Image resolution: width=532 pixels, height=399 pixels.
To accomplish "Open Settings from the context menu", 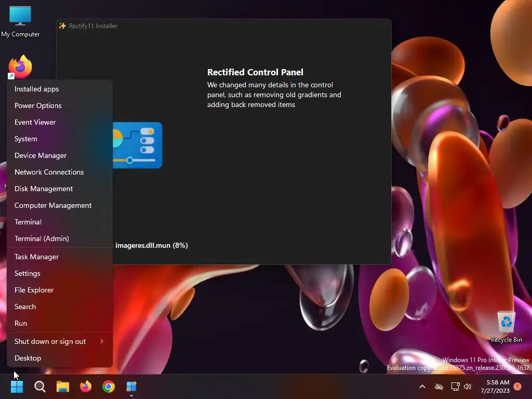I will (60, 273).
